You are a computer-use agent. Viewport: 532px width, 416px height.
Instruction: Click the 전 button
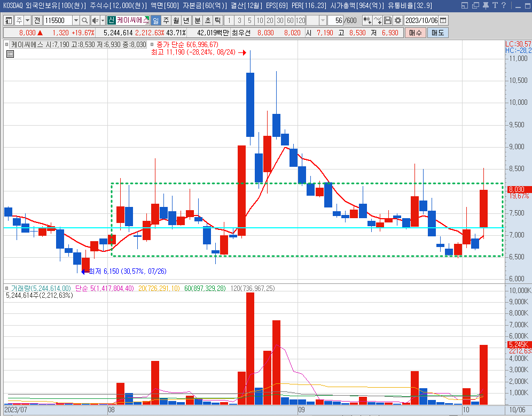[37, 21]
